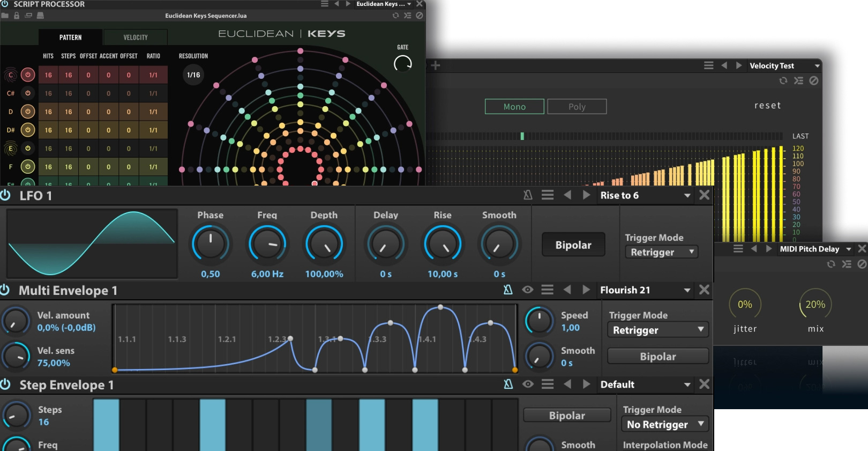This screenshot has height=451, width=868.
Task: Click the plus icon in Velocity Test panel
Action: 436,65
